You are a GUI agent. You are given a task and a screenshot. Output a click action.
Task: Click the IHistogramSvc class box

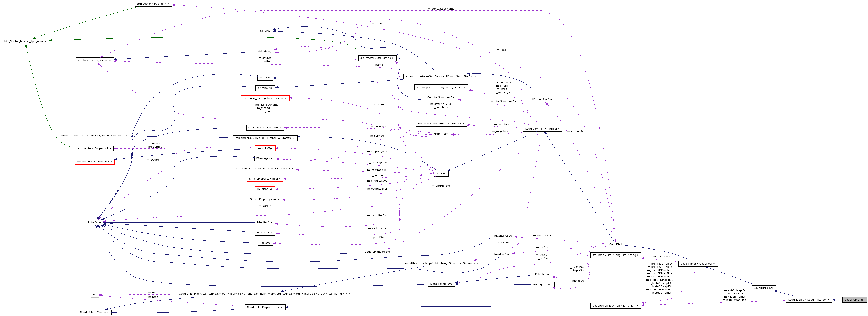(543, 284)
